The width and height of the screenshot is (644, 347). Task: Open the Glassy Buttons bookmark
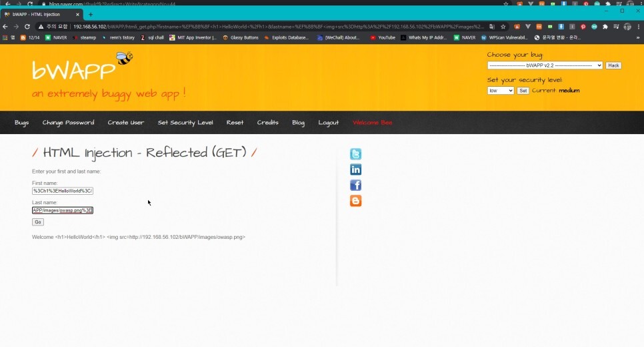pyautogui.click(x=240, y=37)
